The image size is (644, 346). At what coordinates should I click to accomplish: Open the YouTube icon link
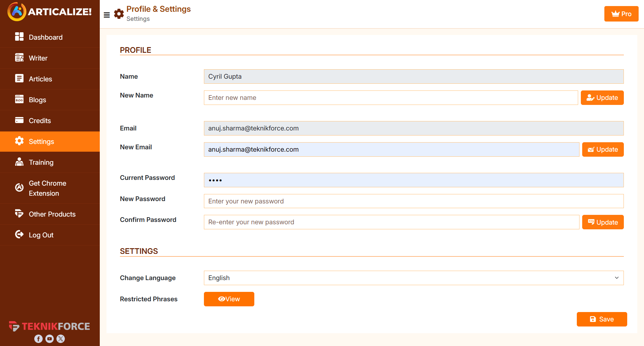pos(50,339)
